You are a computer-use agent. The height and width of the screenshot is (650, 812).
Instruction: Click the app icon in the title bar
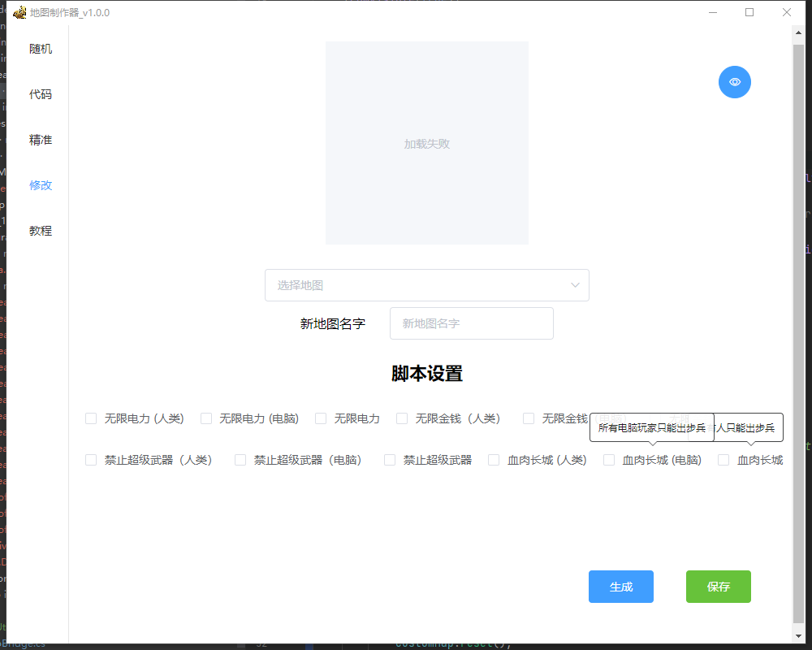click(x=19, y=12)
